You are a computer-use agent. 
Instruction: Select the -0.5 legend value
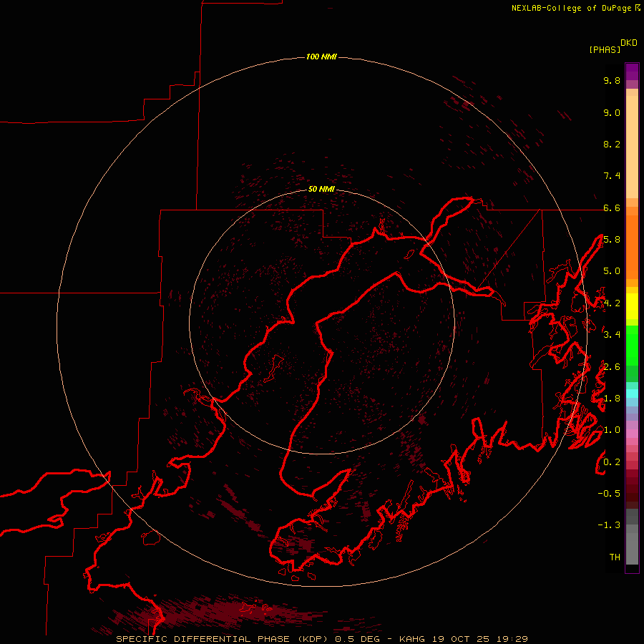609,494
